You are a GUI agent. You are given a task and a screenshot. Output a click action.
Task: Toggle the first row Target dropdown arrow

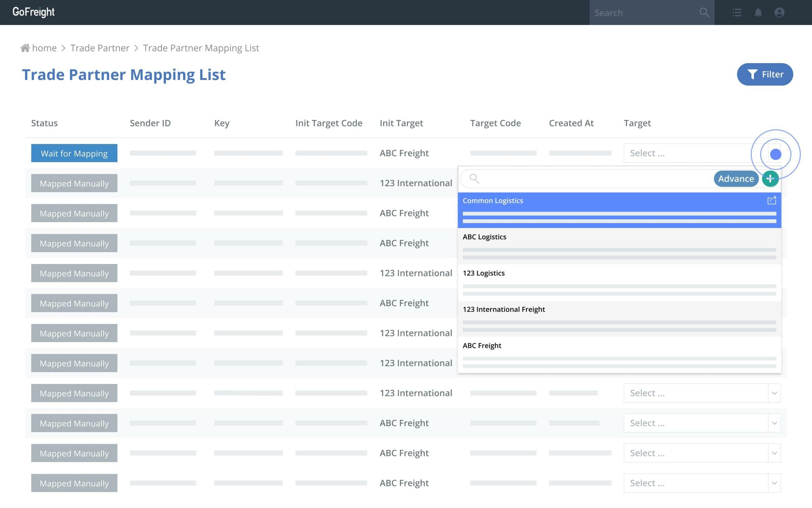point(775,154)
